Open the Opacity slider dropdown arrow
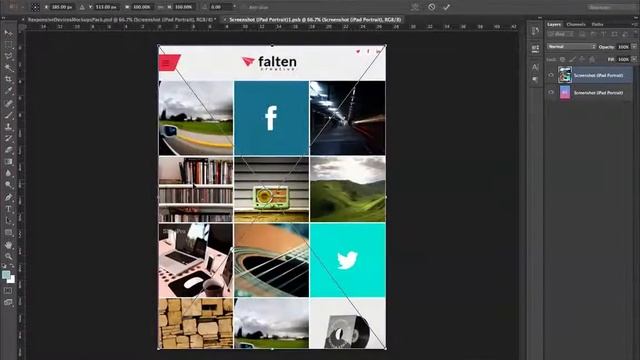The height and width of the screenshot is (360, 640). [634, 47]
